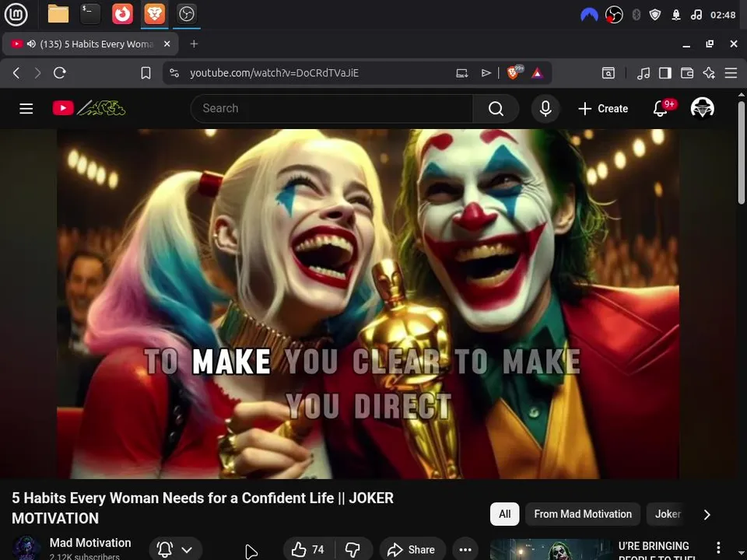This screenshot has width=747, height=560.
Task: Select the All filter chip
Action: (504, 514)
